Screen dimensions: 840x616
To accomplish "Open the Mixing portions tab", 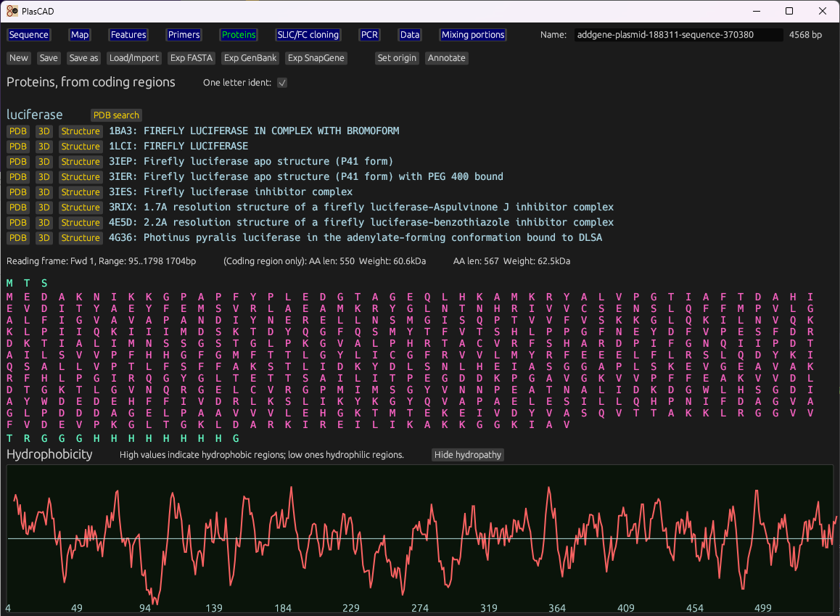I will coord(473,35).
